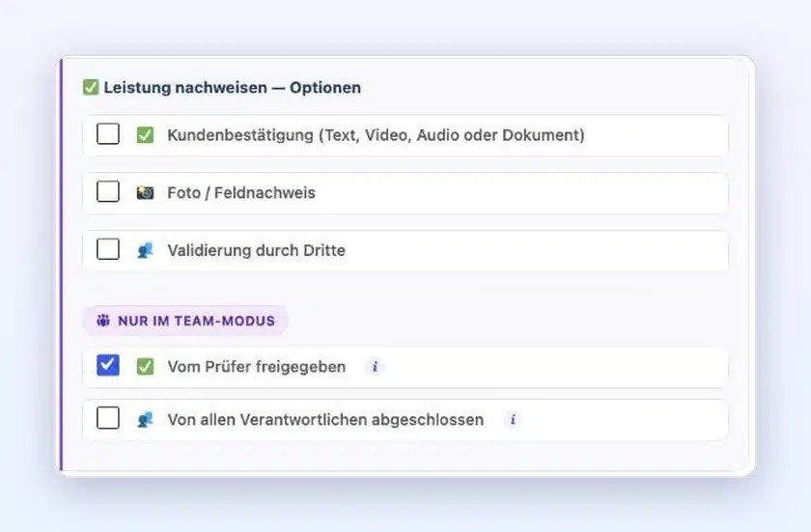Image resolution: width=811 pixels, height=532 pixels.
Task: Tick the Validierung durch Dritte checkbox
Action: 107,249
